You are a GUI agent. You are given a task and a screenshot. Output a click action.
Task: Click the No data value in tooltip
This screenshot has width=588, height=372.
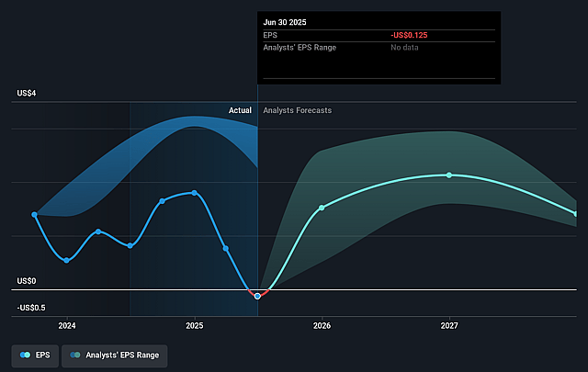point(404,48)
